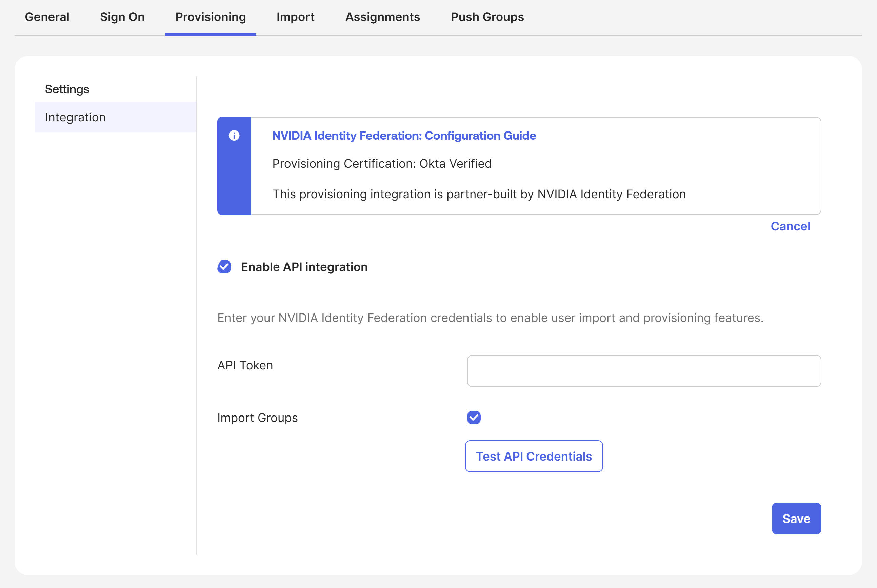Click the info icon in the banner
This screenshot has width=877, height=588.
[x=234, y=135]
